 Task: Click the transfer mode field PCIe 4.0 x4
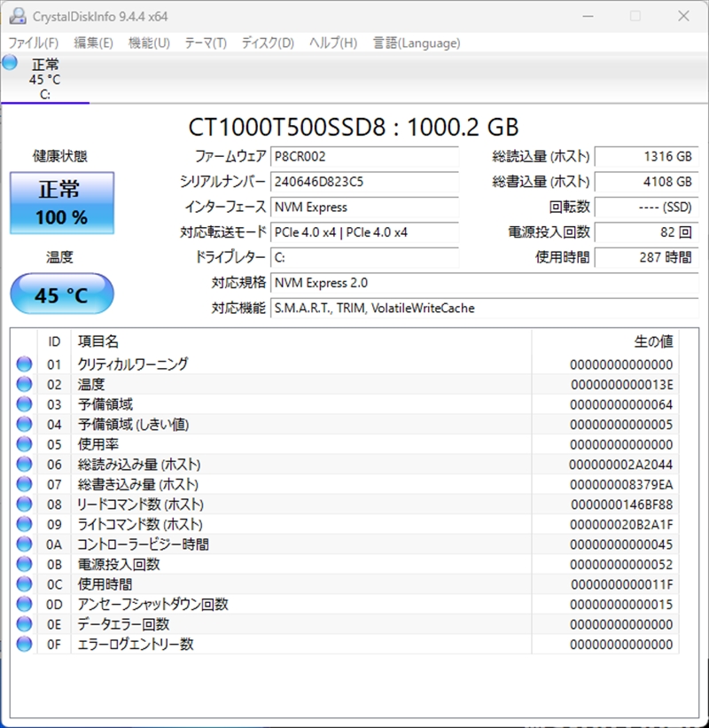pyautogui.click(x=365, y=232)
